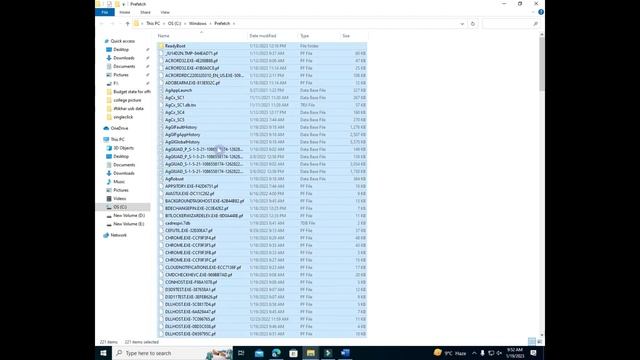Refresh the Prefetch folder view
The height and width of the screenshot is (360, 640).
473,24
